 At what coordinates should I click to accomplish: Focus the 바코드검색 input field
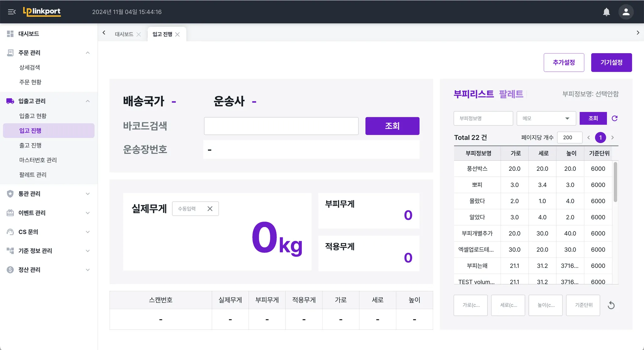pos(281,126)
